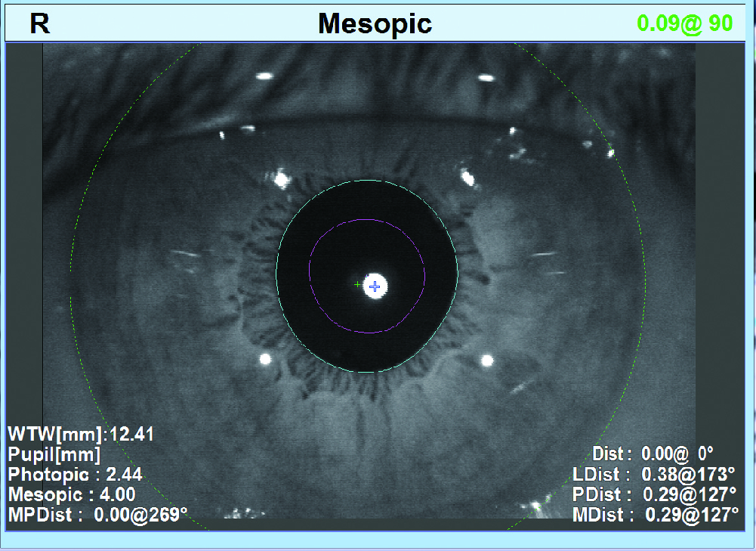Click the small green cross marker in the pupil
Image resolution: width=756 pixels, height=551 pixels.
point(357,285)
